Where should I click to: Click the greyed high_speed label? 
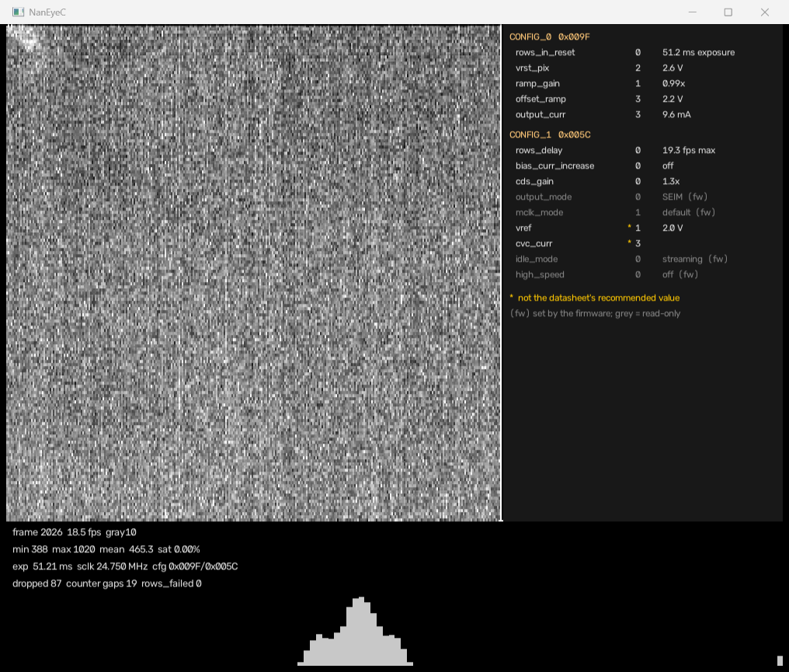[x=540, y=275]
